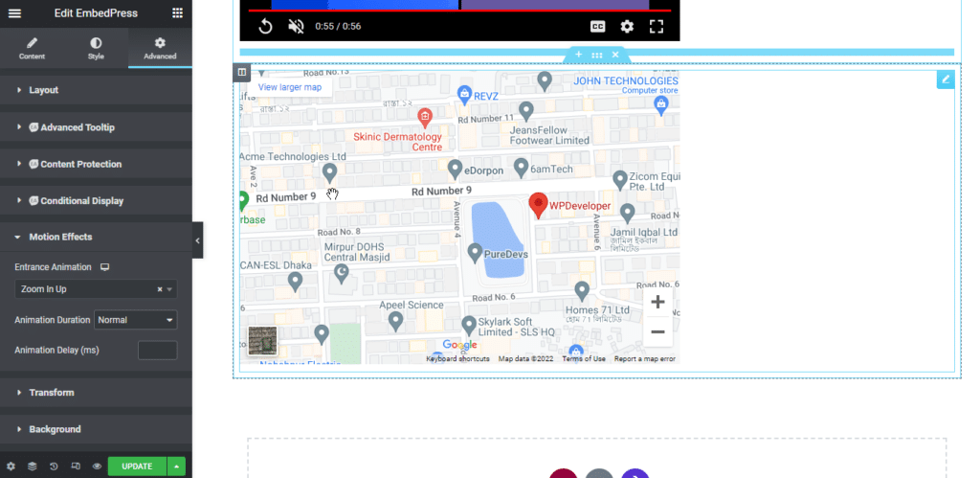
Task: Switch to the Content tab
Action: tap(32, 49)
